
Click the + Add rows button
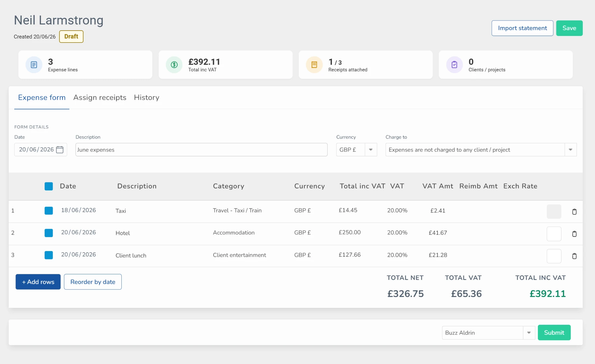pyautogui.click(x=38, y=282)
